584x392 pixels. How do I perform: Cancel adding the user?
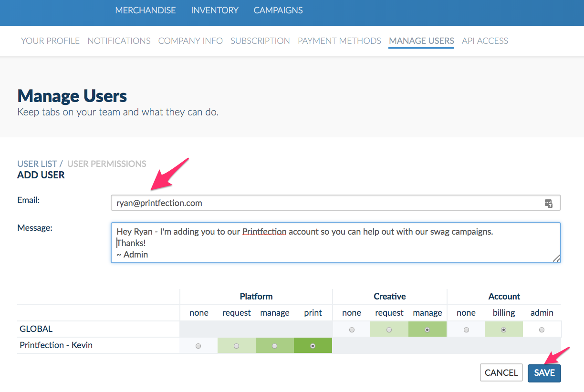[x=501, y=373]
